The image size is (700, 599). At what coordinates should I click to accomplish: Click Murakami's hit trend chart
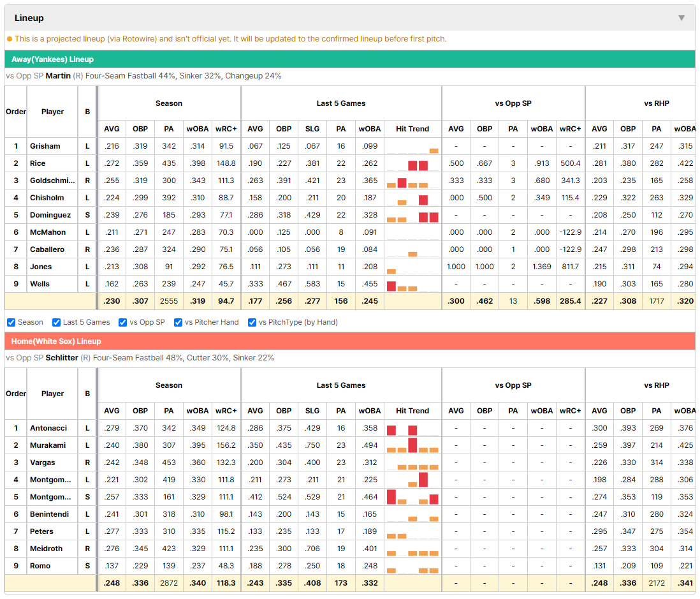tap(412, 445)
